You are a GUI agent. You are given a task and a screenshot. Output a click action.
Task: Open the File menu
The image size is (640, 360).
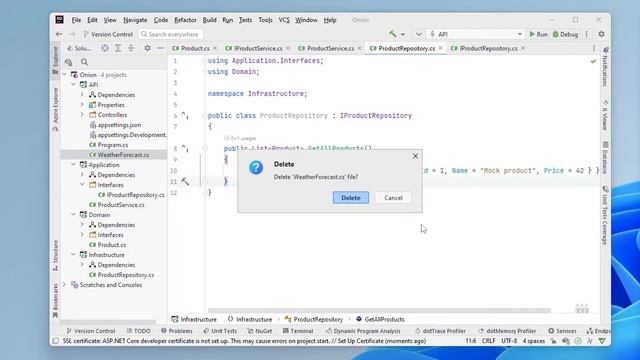coord(76,20)
